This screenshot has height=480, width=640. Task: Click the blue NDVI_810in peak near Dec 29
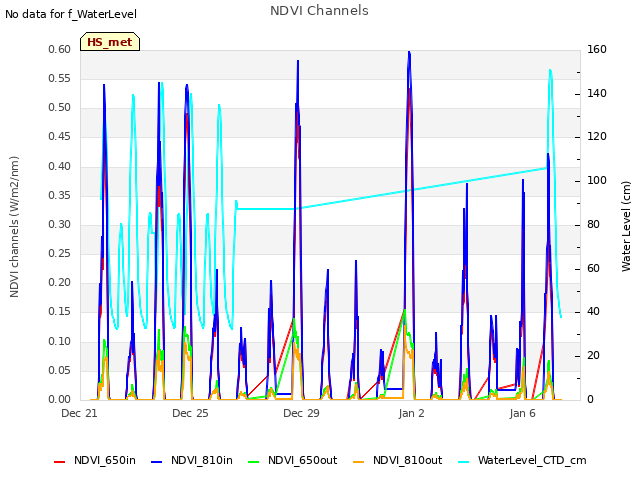298,62
